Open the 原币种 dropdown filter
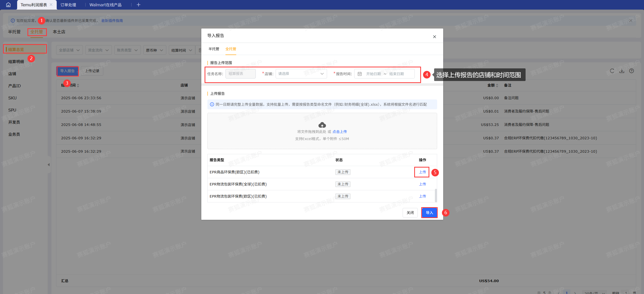This screenshot has height=294, width=644. pos(154,50)
